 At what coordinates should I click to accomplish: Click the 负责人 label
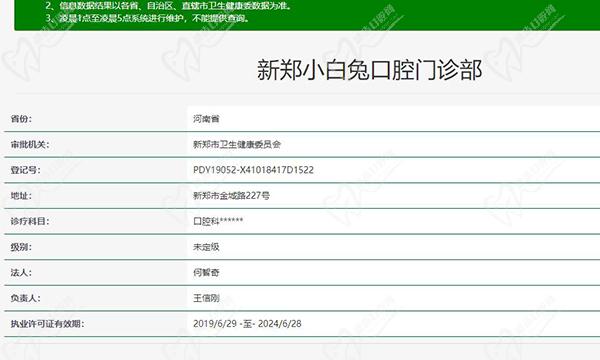[x=25, y=298]
